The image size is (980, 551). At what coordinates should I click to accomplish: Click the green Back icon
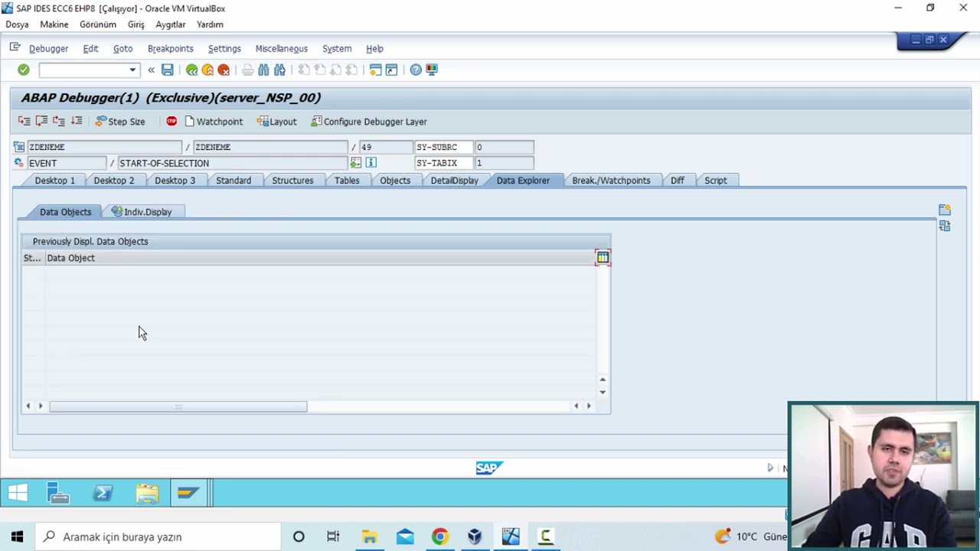[x=191, y=70]
